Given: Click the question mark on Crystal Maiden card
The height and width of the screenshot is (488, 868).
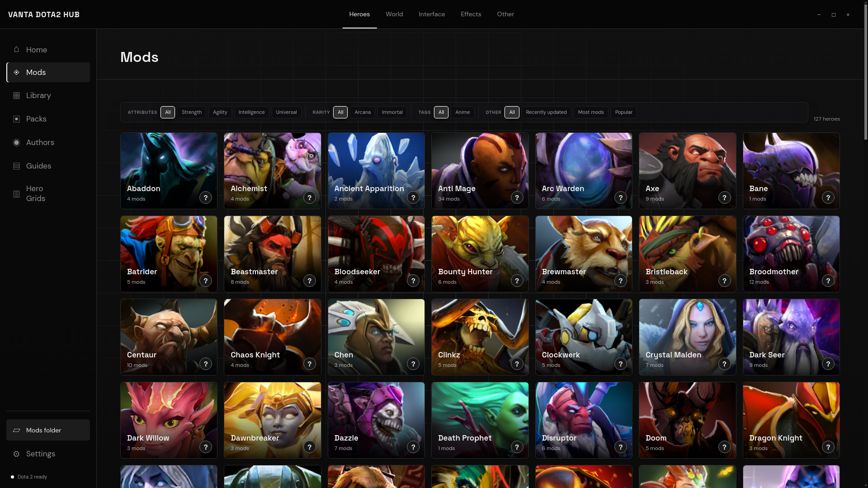Looking at the screenshot, I should [724, 364].
